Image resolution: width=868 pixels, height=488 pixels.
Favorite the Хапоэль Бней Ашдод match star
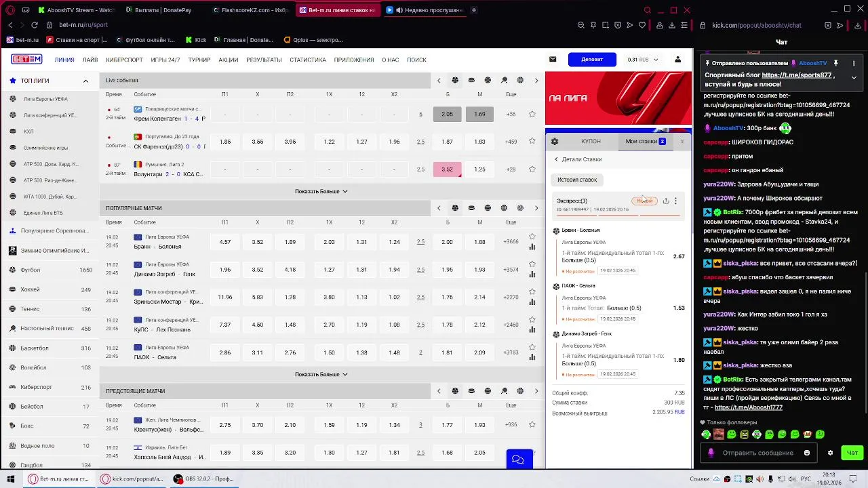(532, 453)
